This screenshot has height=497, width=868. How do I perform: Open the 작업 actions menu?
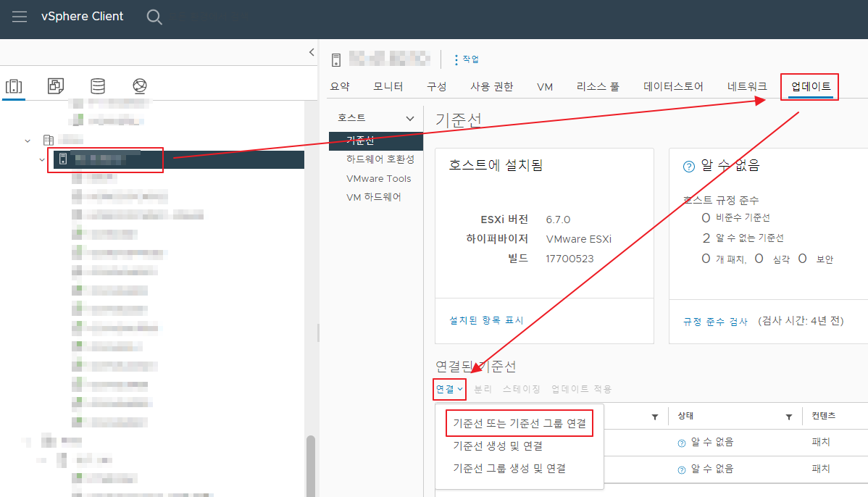(467, 59)
